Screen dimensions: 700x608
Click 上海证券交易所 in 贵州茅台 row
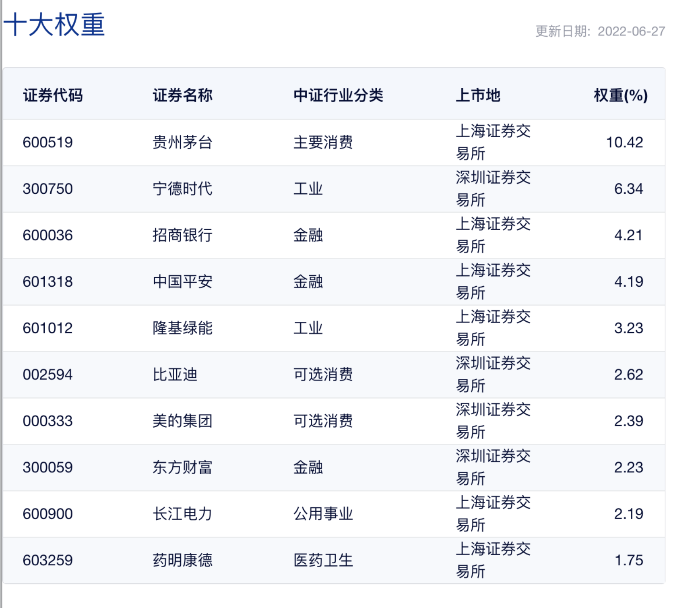[493, 142]
